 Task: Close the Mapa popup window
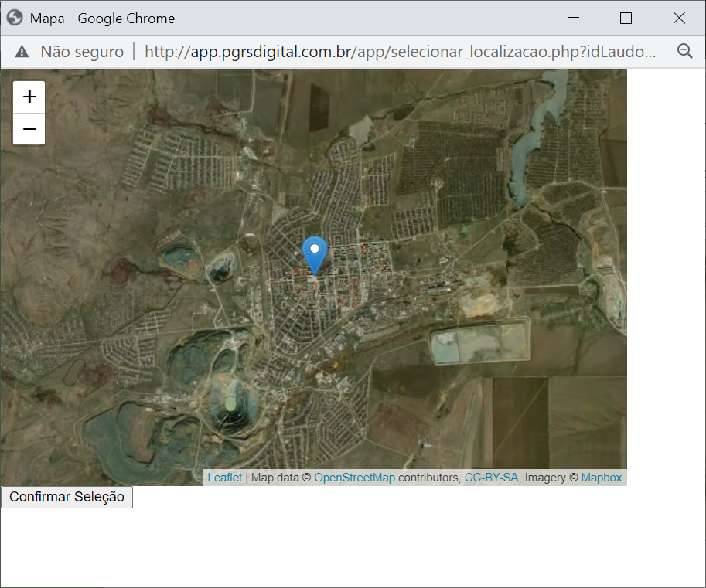coord(679,18)
